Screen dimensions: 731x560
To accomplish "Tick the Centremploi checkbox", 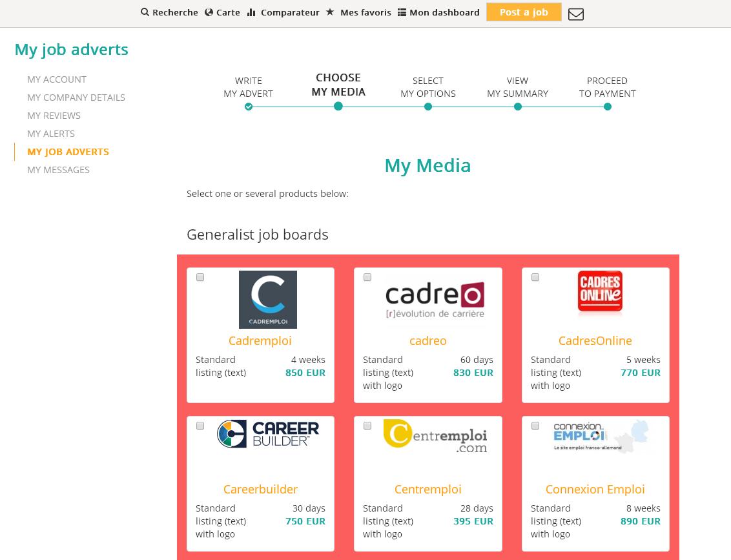I will point(367,426).
